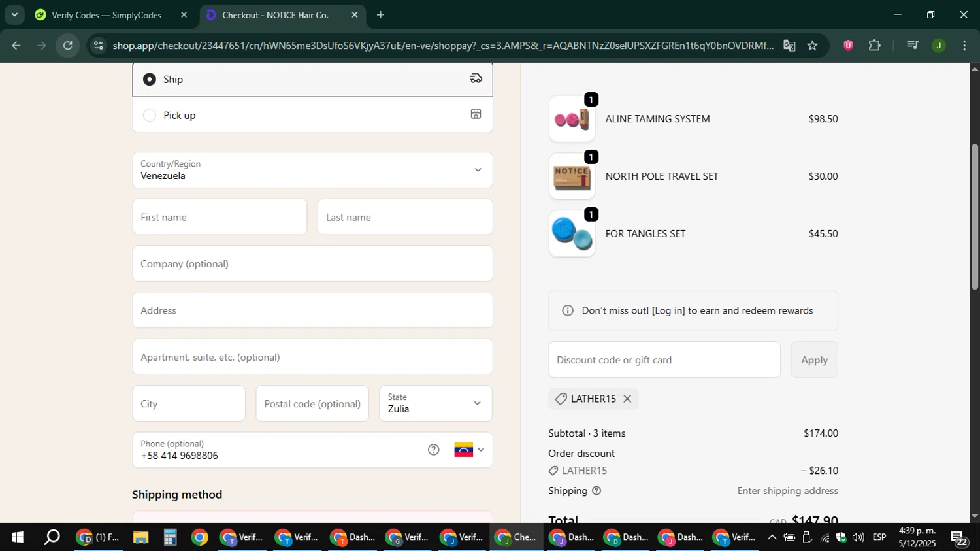Click the site information icon in address bar
Viewport: 980px width, 551px height.
[98, 46]
